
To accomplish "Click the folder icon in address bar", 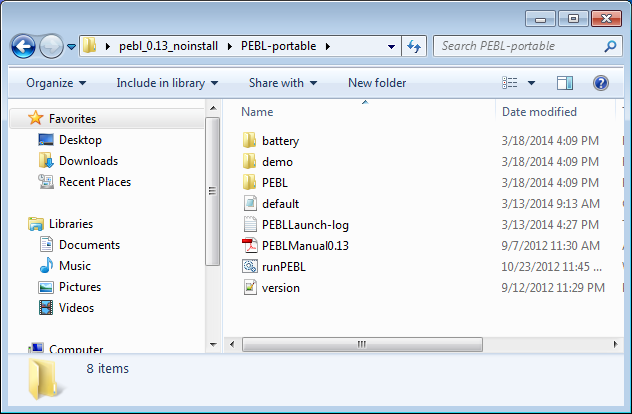I will 89,46.
